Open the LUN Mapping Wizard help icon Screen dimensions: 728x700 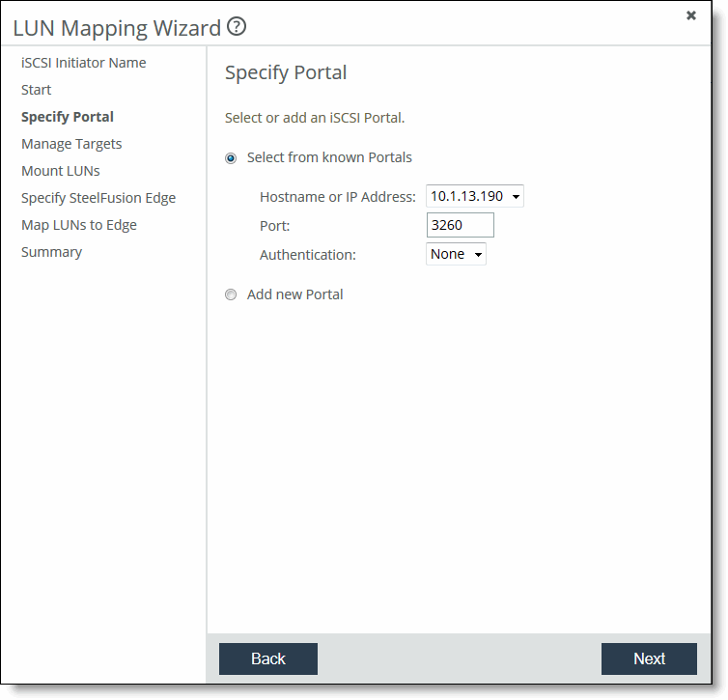pos(237,27)
